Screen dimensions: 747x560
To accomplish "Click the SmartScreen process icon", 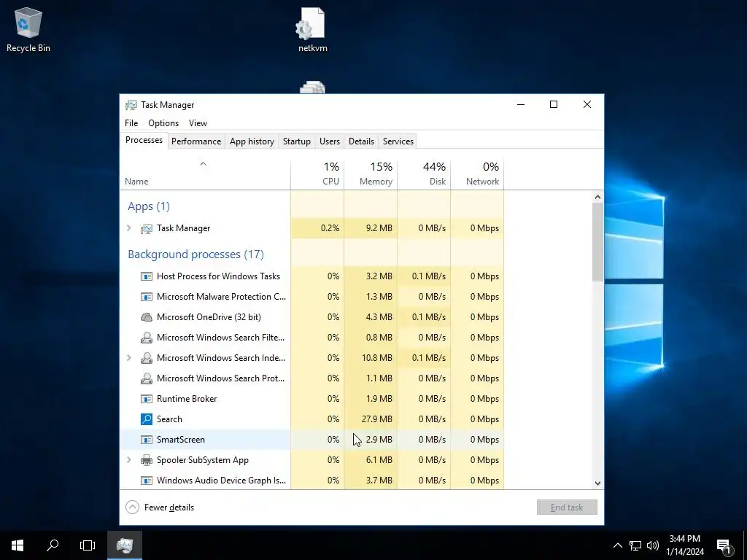I will pyautogui.click(x=146, y=440).
